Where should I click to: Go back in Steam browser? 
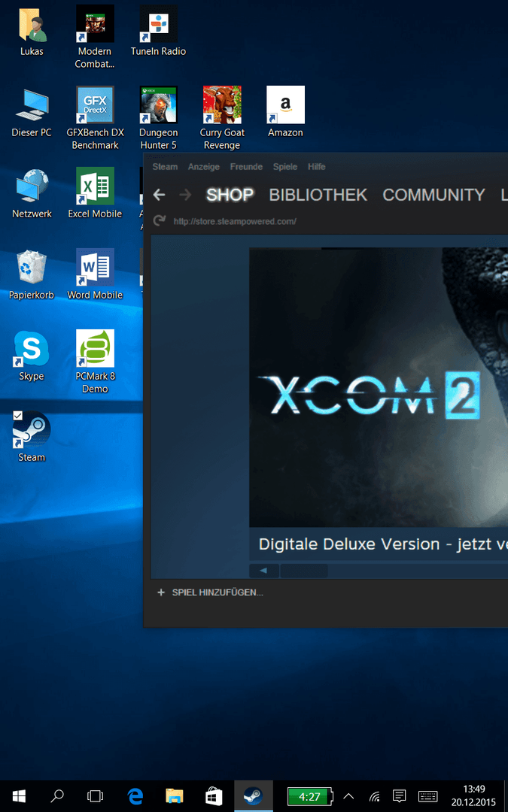click(159, 195)
